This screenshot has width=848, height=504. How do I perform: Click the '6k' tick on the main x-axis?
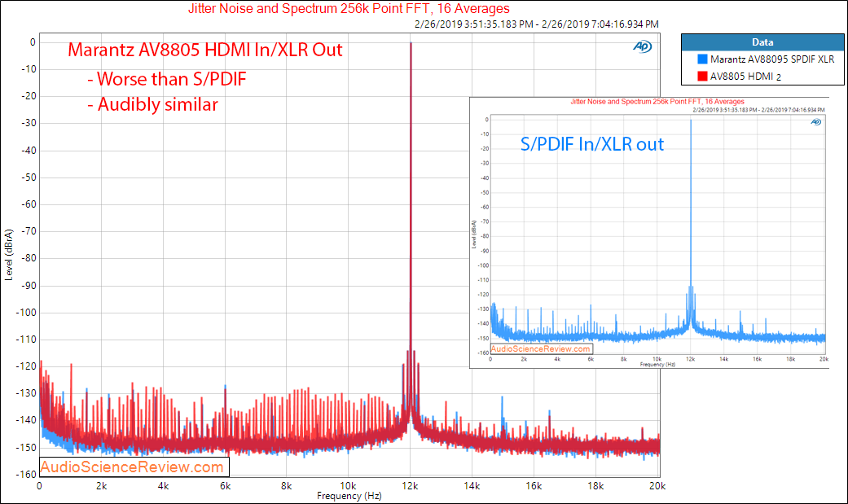point(225,486)
